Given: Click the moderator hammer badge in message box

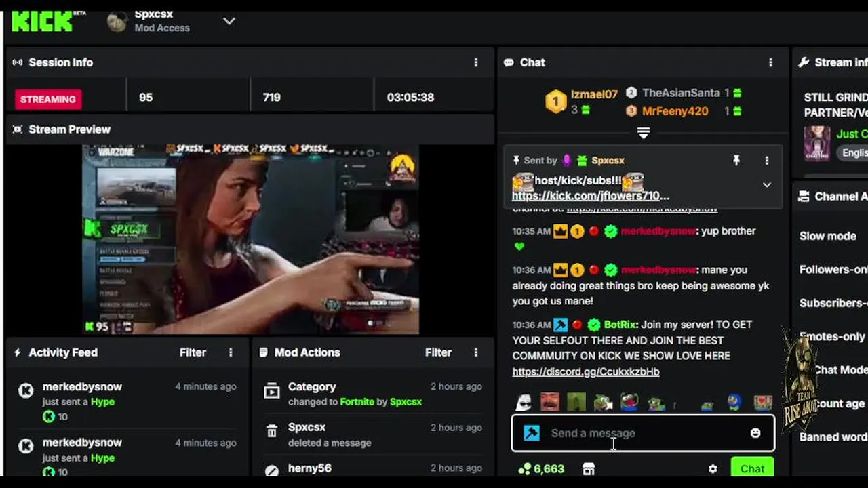Looking at the screenshot, I should pos(532,433).
